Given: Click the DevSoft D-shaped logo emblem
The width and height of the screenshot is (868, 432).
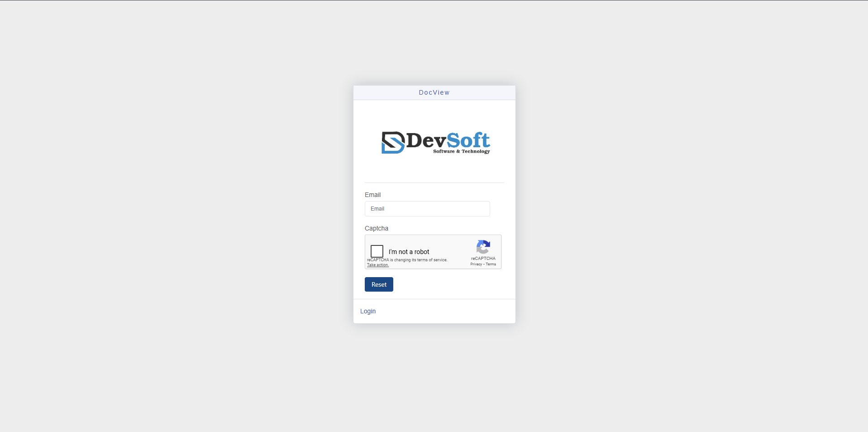Looking at the screenshot, I should pos(392,143).
